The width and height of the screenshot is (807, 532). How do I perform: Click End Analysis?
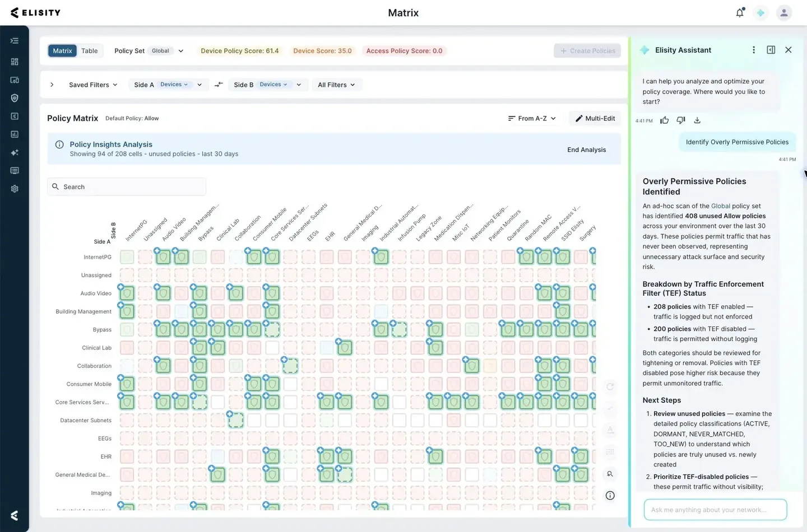[x=586, y=150]
